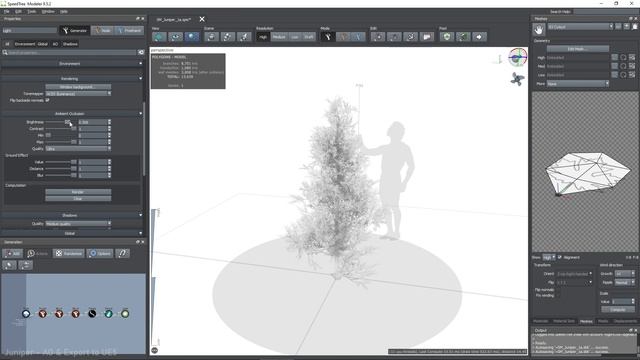Toggle the Alignment checkbox

coord(560,257)
